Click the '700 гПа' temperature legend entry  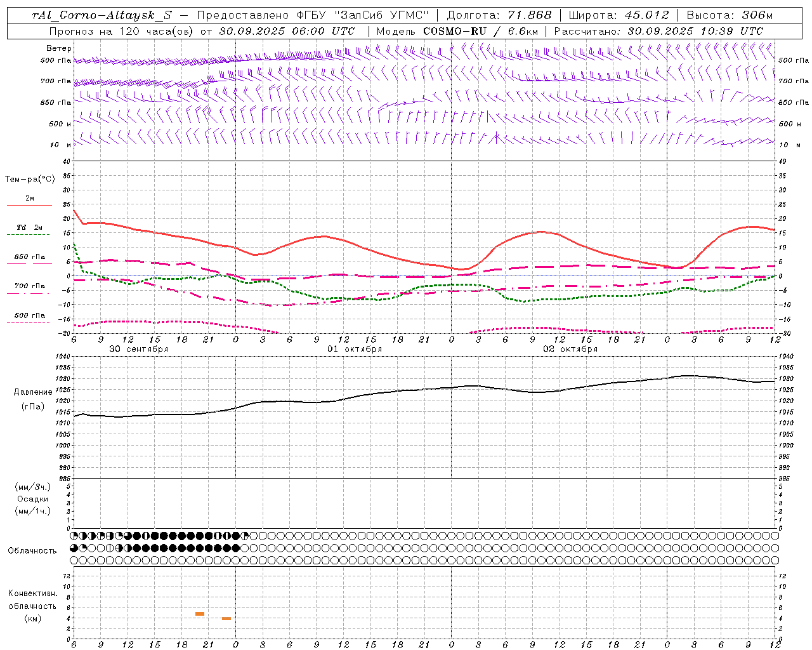click(29, 286)
